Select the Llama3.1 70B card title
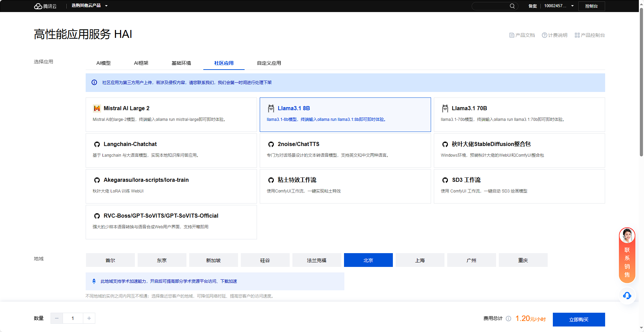The image size is (644, 332). pos(469,108)
